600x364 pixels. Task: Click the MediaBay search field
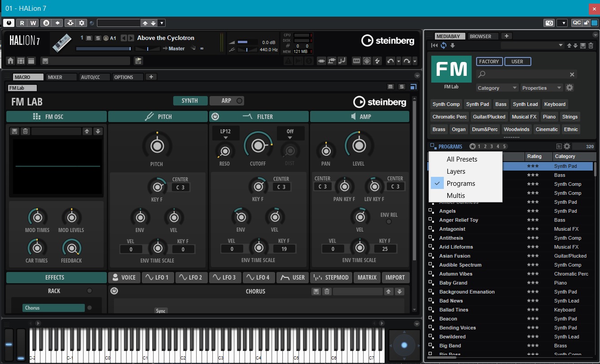(x=526, y=75)
